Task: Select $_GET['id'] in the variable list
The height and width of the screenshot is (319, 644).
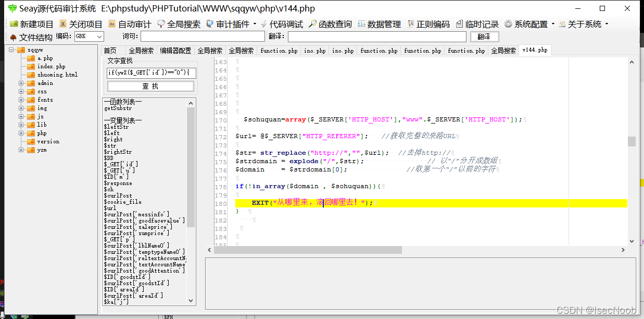Action: coord(121,164)
